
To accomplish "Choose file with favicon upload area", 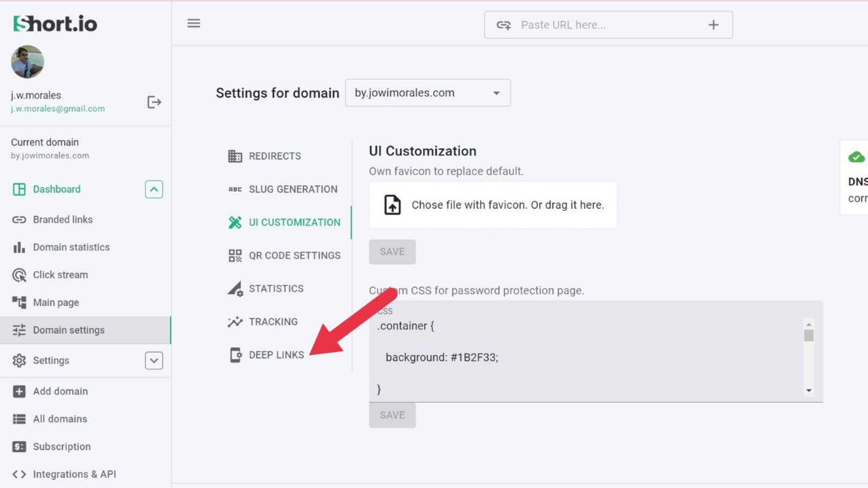I will (493, 205).
